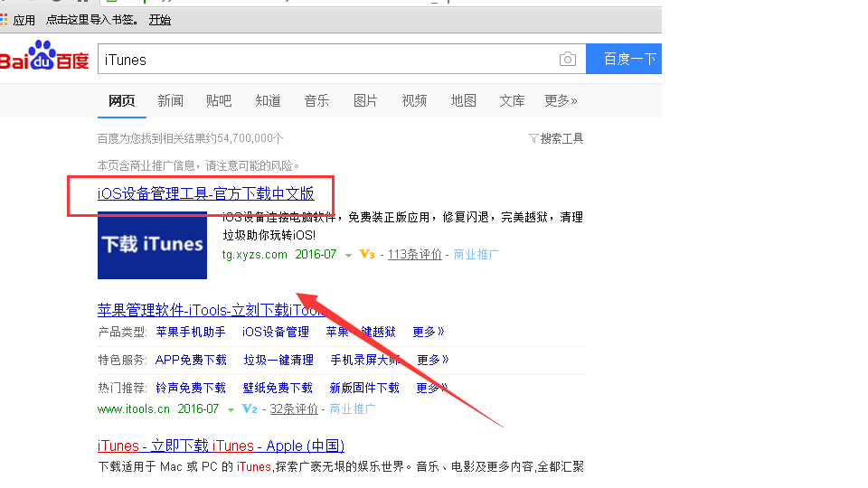The image size is (868, 488).
Task: Open 搜索工具 filter tool
Action: (x=556, y=138)
